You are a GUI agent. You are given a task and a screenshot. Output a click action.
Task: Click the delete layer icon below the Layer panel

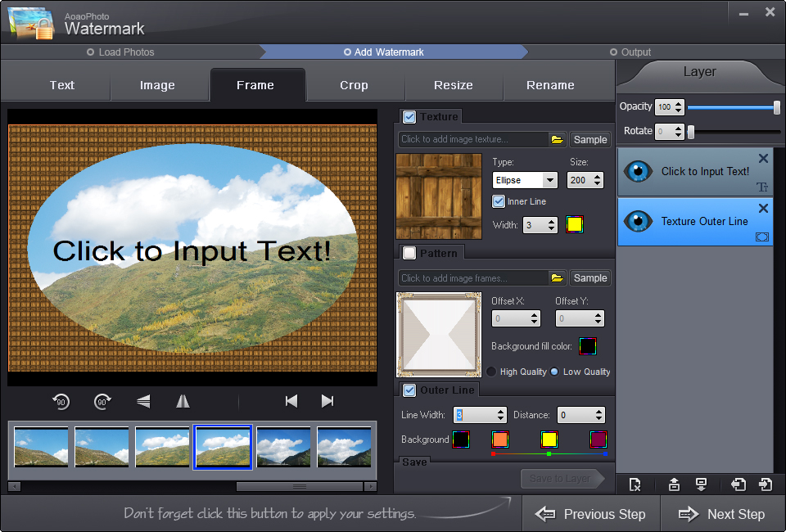tap(635, 484)
